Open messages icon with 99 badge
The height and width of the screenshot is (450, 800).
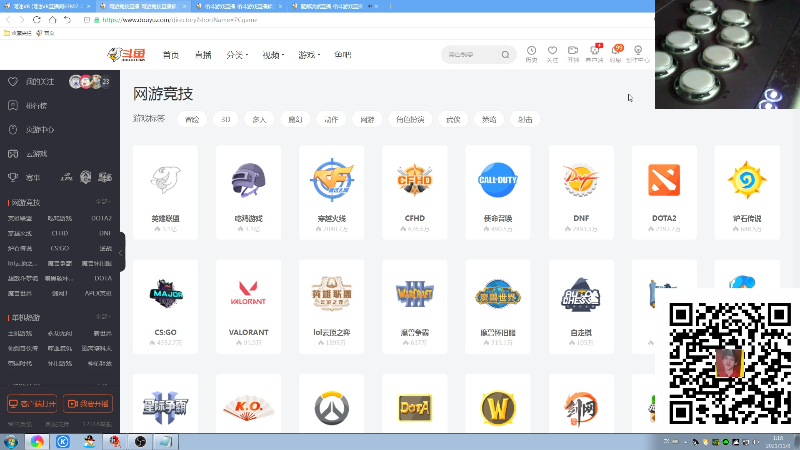pos(616,54)
